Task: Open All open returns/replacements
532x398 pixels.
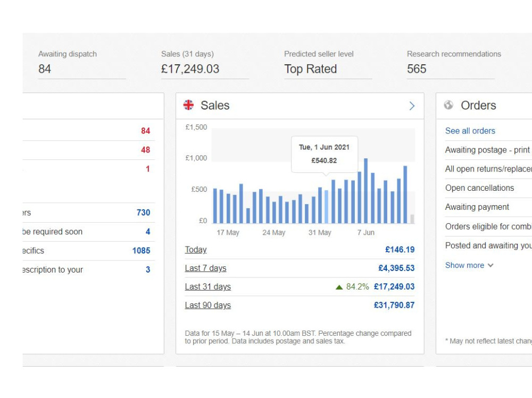Action: point(488,169)
